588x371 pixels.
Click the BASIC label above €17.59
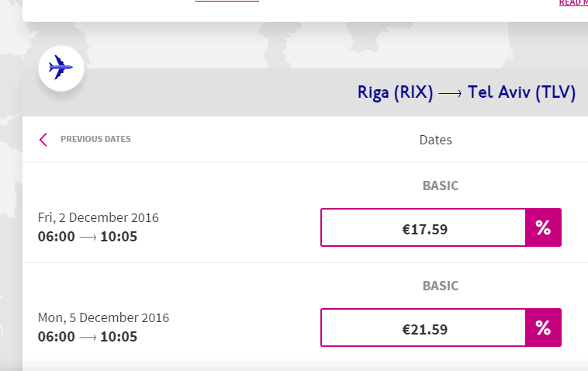click(440, 186)
